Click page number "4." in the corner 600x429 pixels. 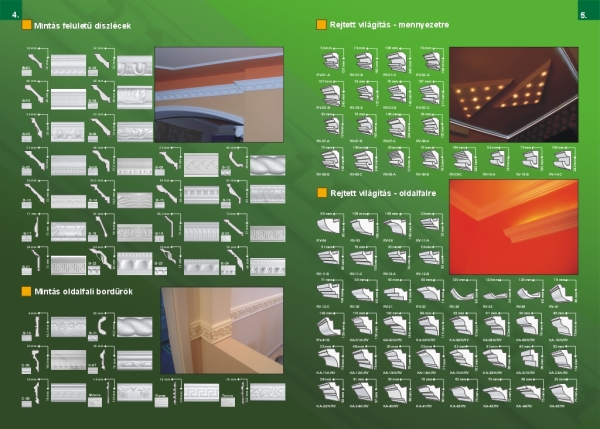15,15
